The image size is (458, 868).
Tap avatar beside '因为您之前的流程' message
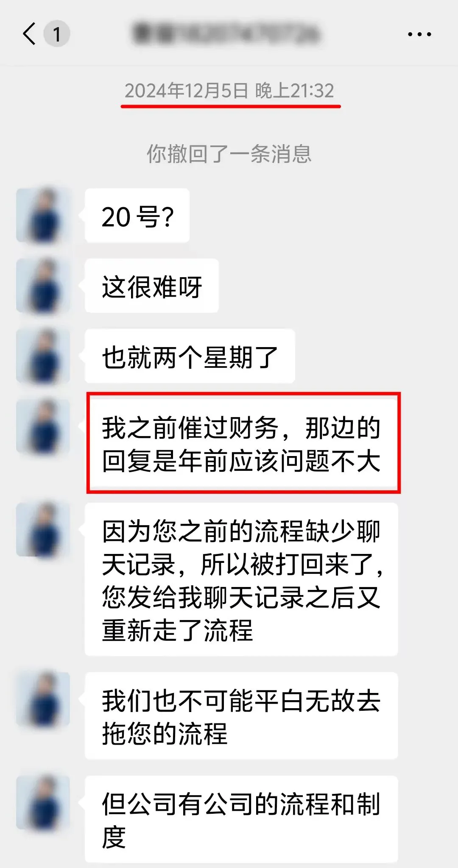click(x=43, y=530)
